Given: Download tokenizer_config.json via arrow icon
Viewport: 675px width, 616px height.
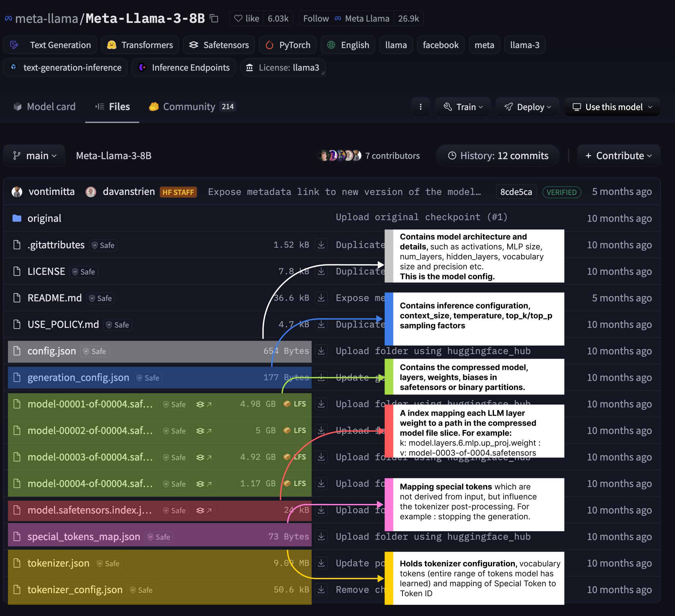Looking at the screenshot, I should [x=321, y=589].
